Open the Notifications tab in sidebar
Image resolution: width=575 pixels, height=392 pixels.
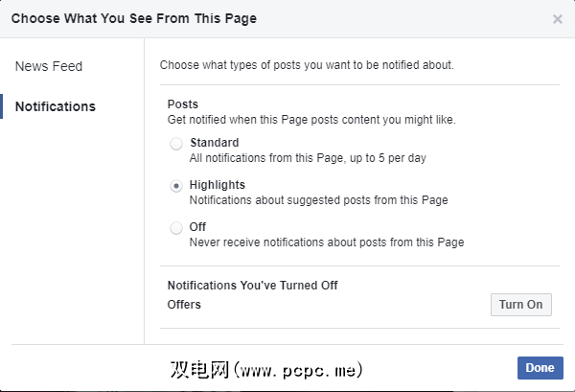coord(56,106)
